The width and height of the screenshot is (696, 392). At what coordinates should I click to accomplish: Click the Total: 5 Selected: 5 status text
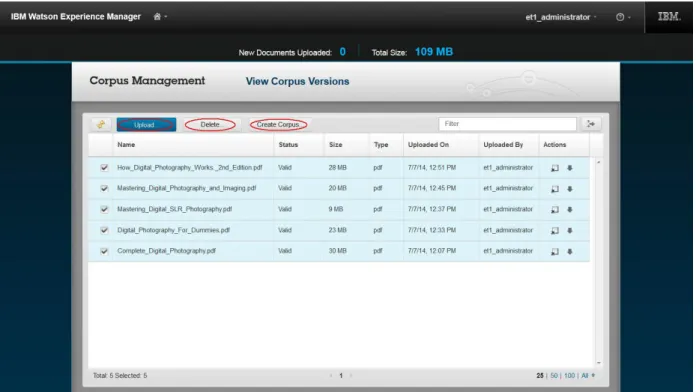[120, 376]
